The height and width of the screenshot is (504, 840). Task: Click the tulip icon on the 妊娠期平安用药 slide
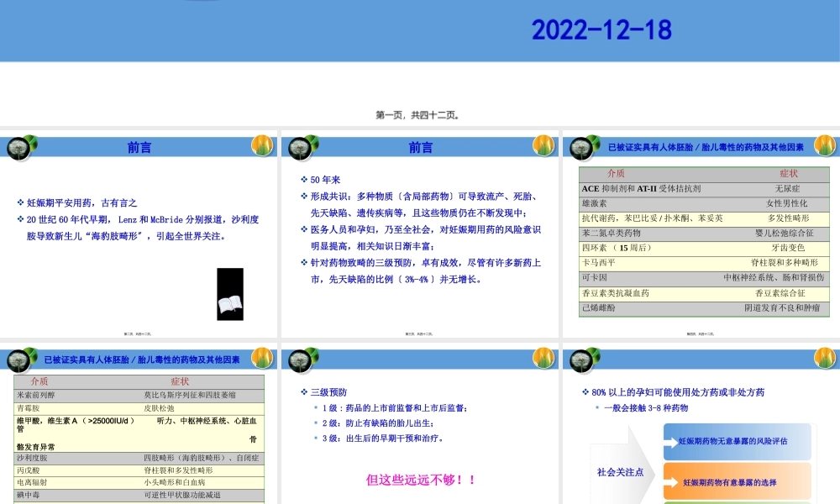[x=262, y=145]
